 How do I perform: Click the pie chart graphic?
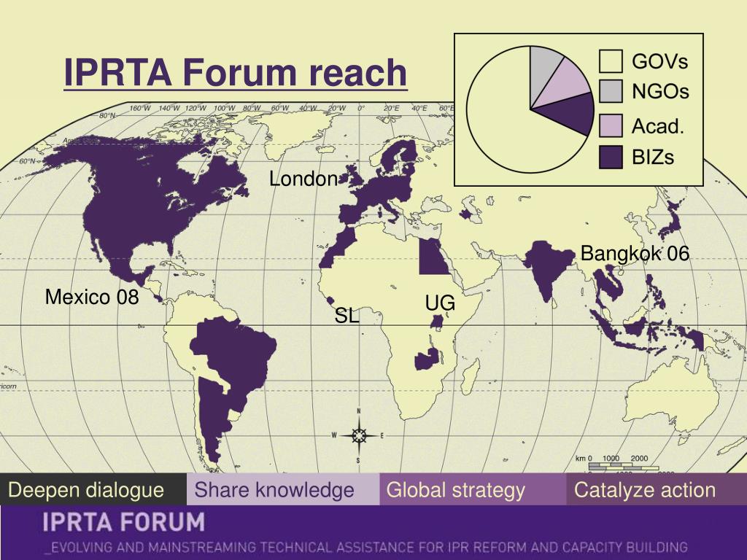[530, 109]
